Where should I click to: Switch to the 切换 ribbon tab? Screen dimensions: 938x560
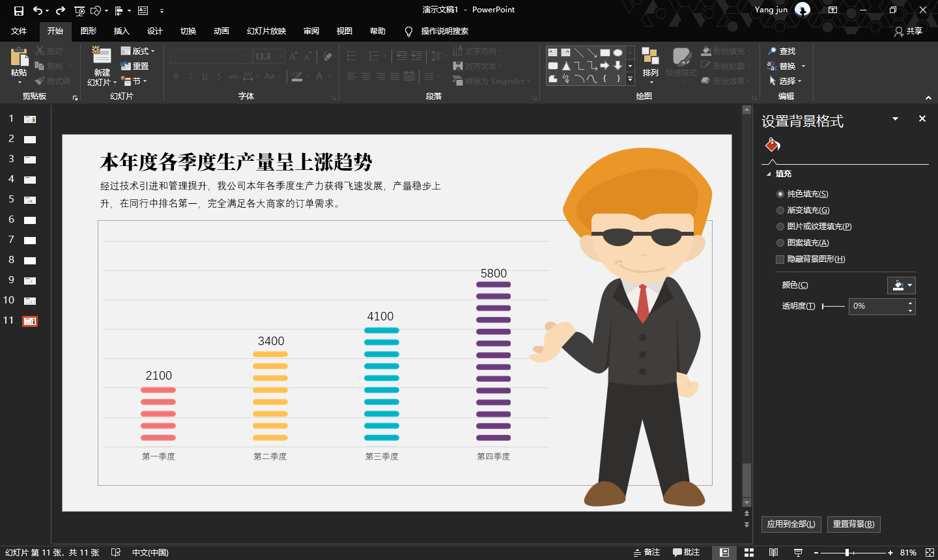click(x=188, y=31)
